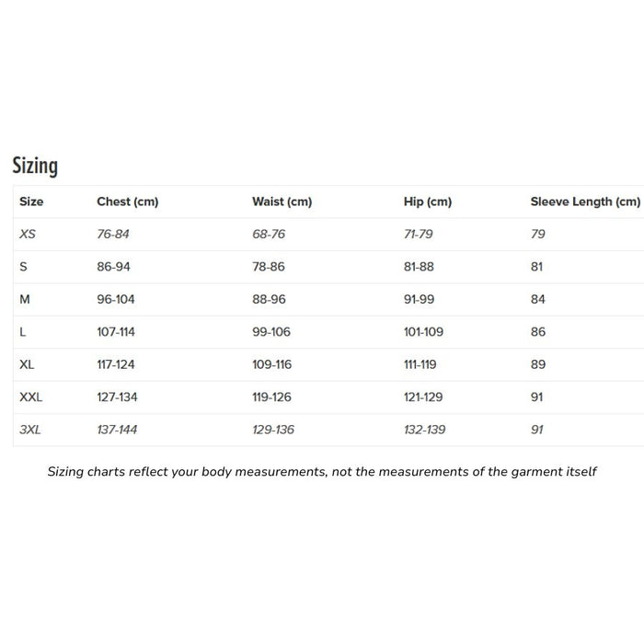Click chest value 117-124 in XL row
Screen dimensions: 644x644
point(116,364)
